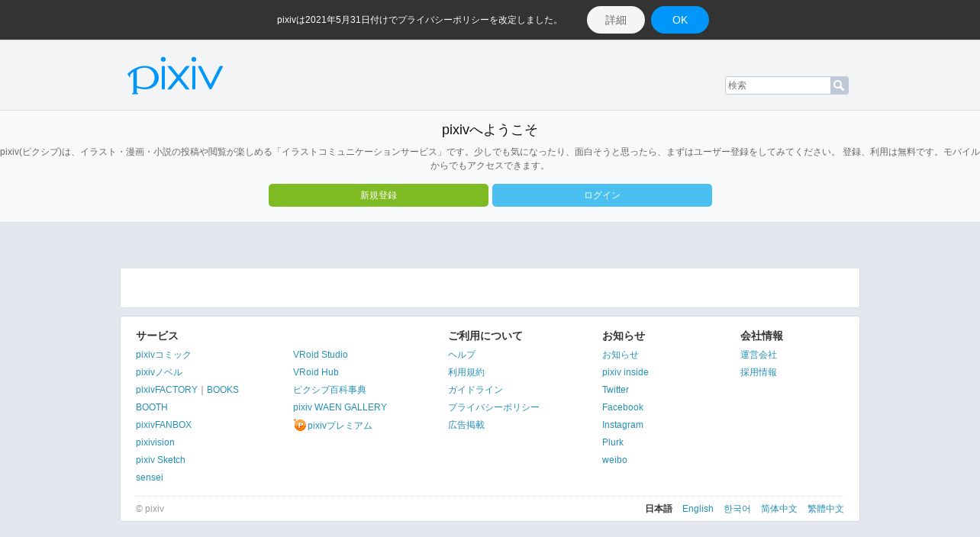Focus the 検索 search field
The height and width of the screenshot is (537, 980).
[x=778, y=85]
